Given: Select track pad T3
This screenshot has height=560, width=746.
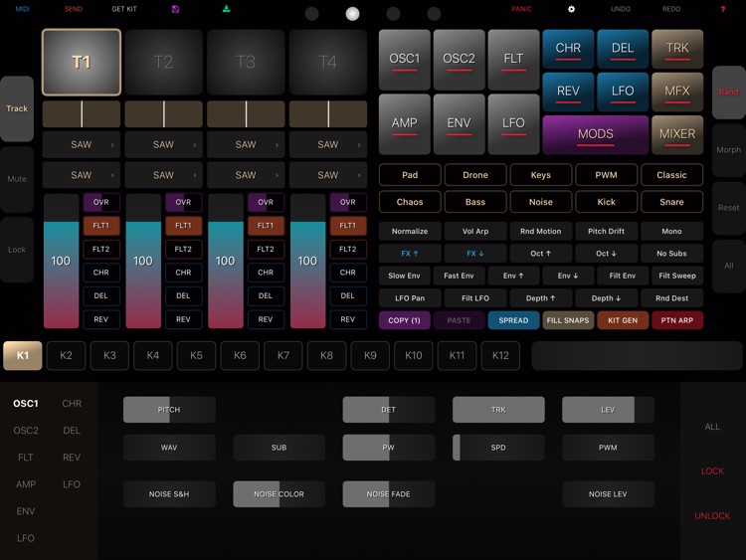Looking at the screenshot, I should [246, 62].
